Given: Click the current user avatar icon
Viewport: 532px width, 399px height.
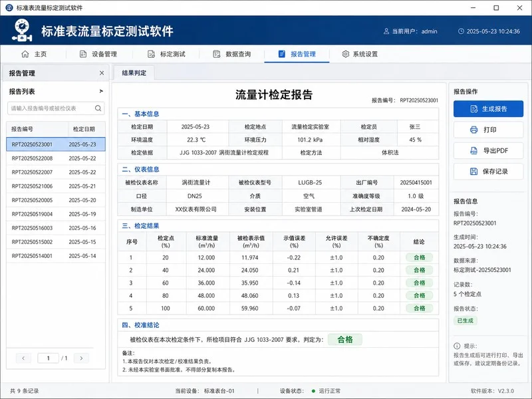Looking at the screenshot, I should click(x=386, y=31).
